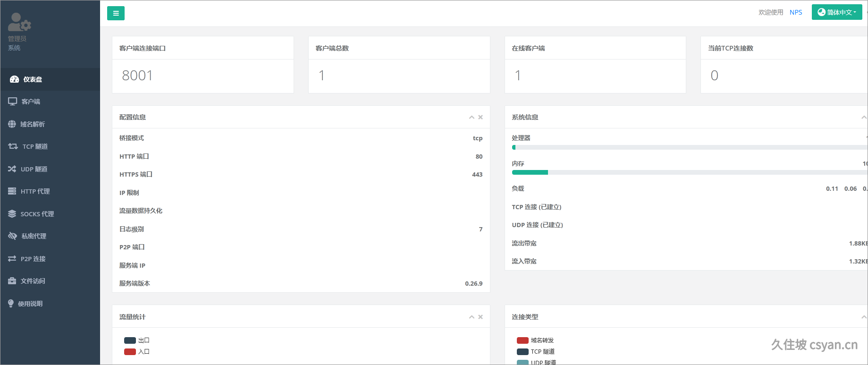The width and height of the screenshot is (868, 365).
Task: Open the HTTP 代理 menu item
Action: point(50,191)
